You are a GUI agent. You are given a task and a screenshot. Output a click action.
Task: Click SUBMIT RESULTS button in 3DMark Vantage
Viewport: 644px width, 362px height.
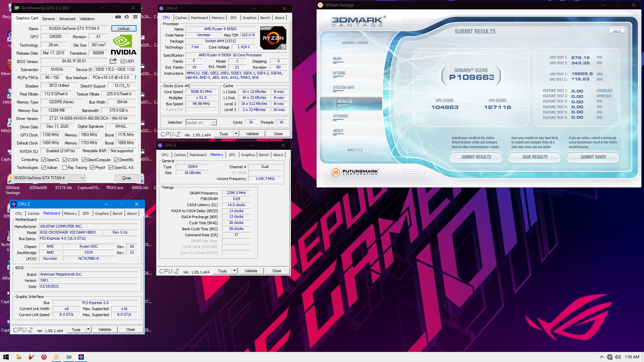[x=476, y=157]
